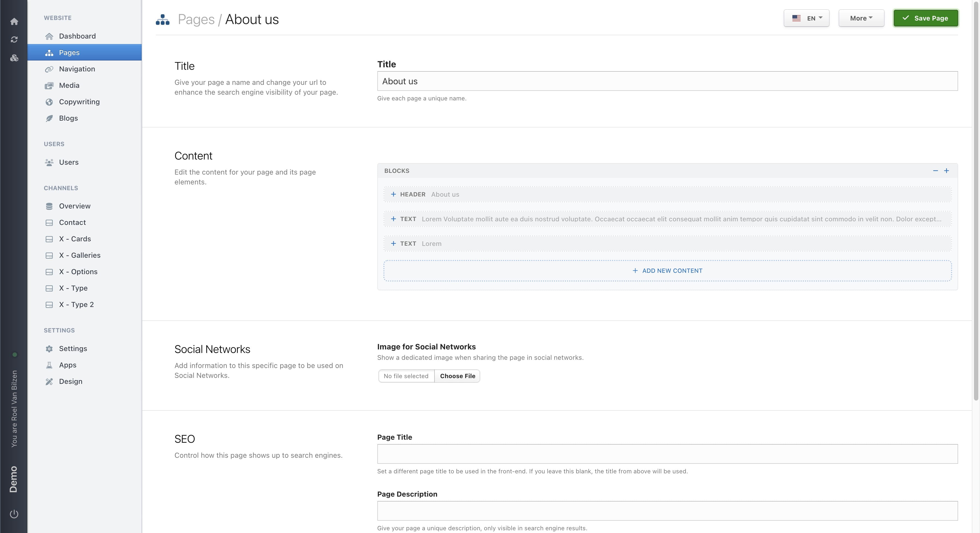
Task: Click the sitemap icon beside Pages breadcrumb
Action: point(162,19)
